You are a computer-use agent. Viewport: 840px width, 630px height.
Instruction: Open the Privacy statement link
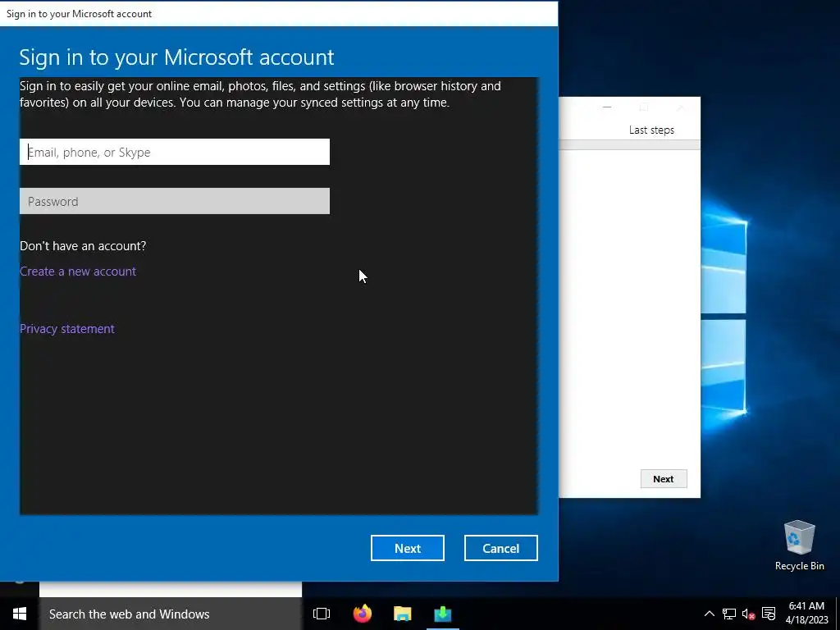67,329
